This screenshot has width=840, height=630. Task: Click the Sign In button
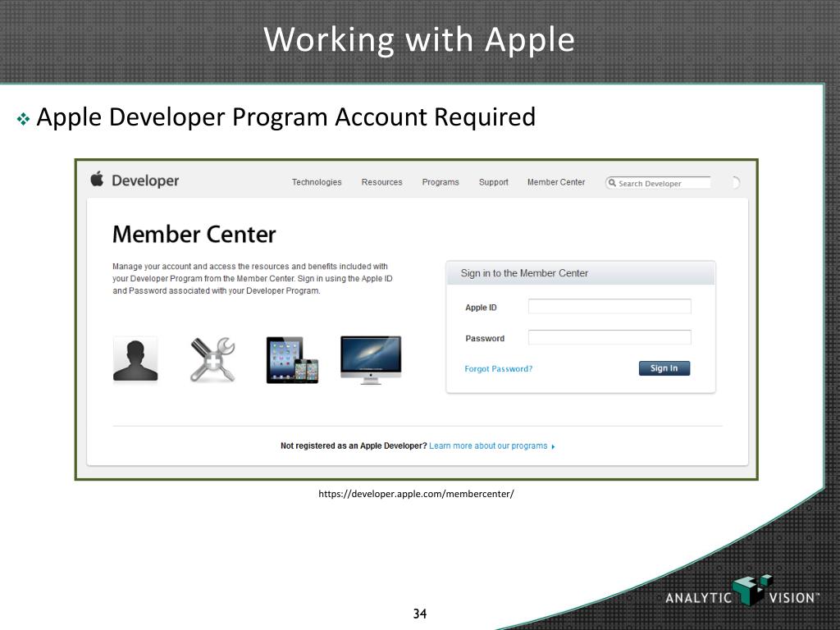tap(664, 368)
